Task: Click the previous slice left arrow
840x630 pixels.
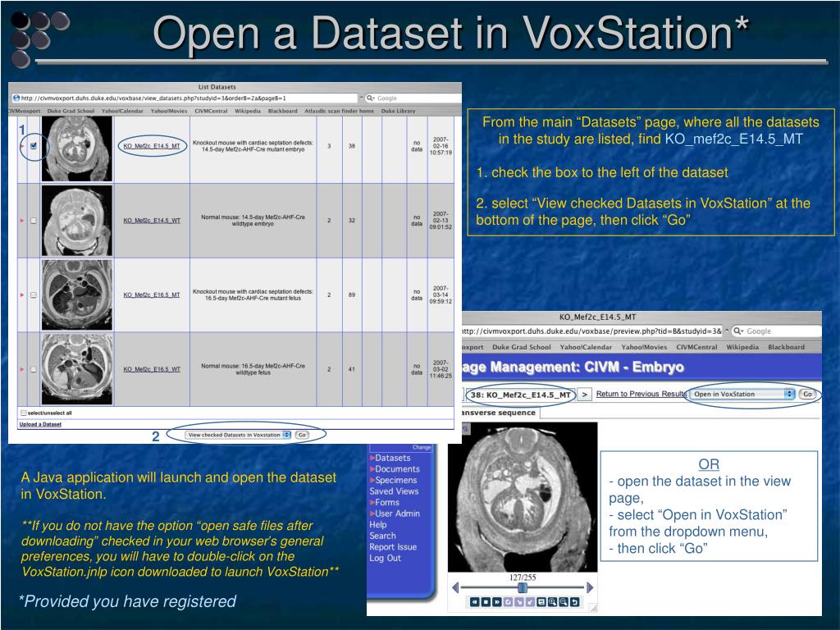Action: coord(455,587)
